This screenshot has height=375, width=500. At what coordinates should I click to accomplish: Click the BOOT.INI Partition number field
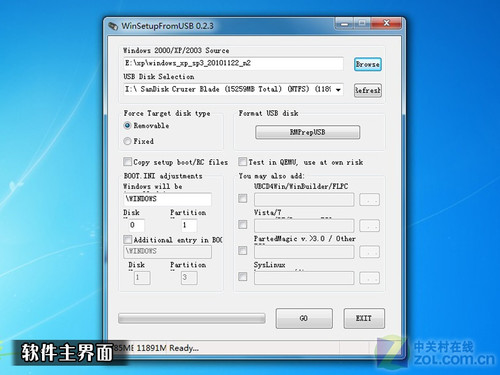[189, 225]
